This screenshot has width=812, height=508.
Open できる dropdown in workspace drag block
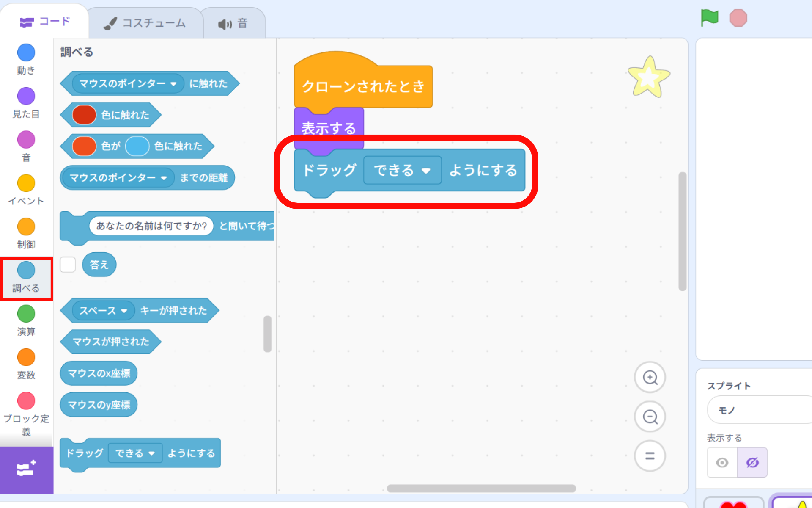pyautogui.click(x=425, y=171)
